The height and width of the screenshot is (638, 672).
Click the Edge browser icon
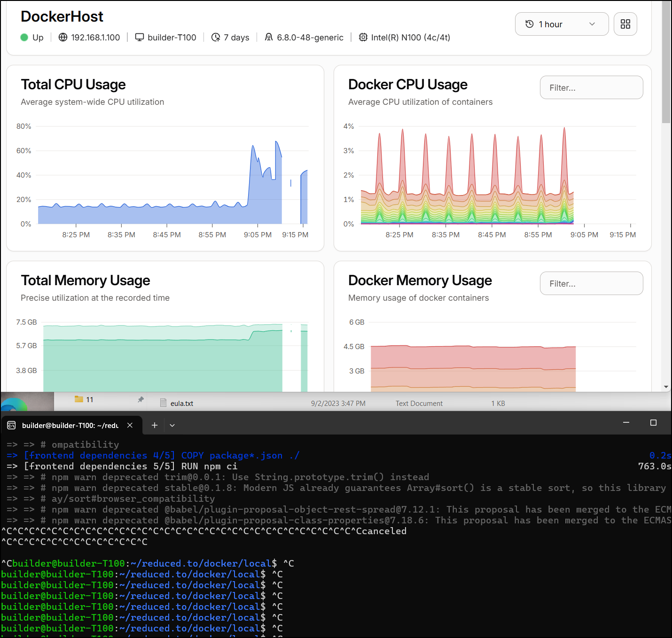click(14, 404)
